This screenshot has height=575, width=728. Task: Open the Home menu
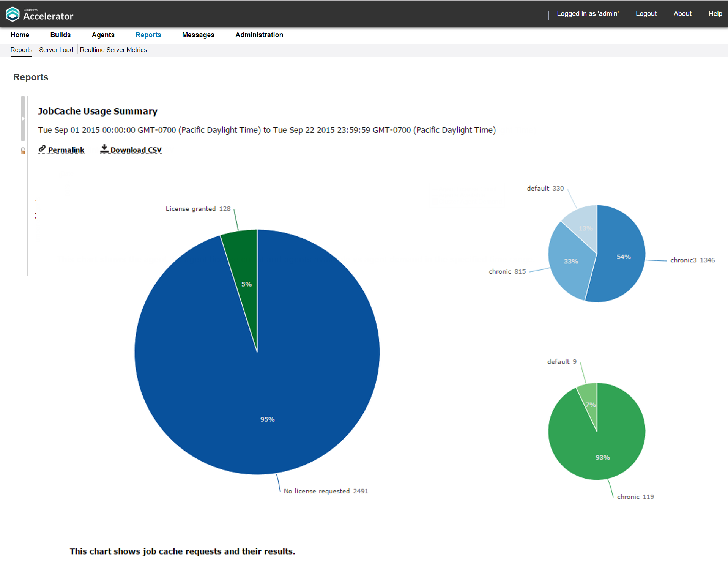tap(20, 35)
